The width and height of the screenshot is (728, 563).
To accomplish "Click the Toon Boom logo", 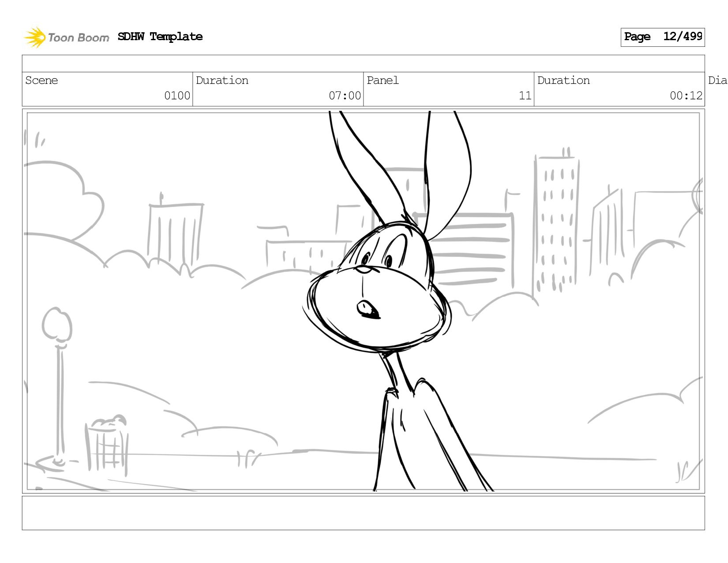I will [x=66, y=37].
